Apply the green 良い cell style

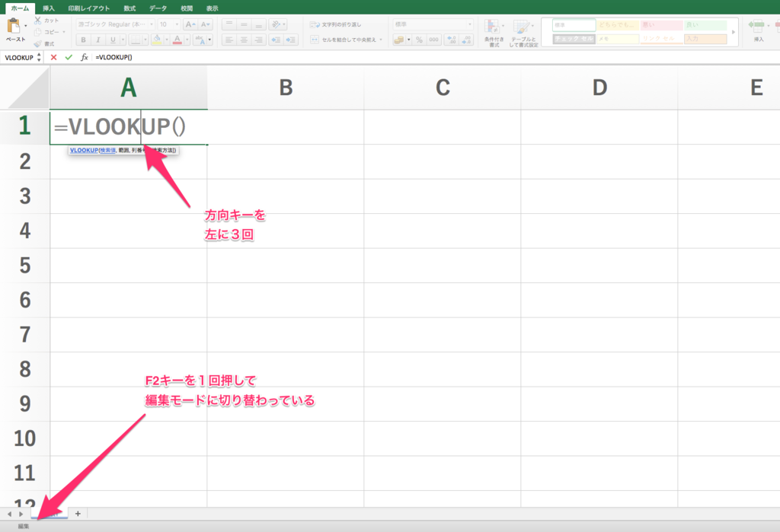click(705, 26)
